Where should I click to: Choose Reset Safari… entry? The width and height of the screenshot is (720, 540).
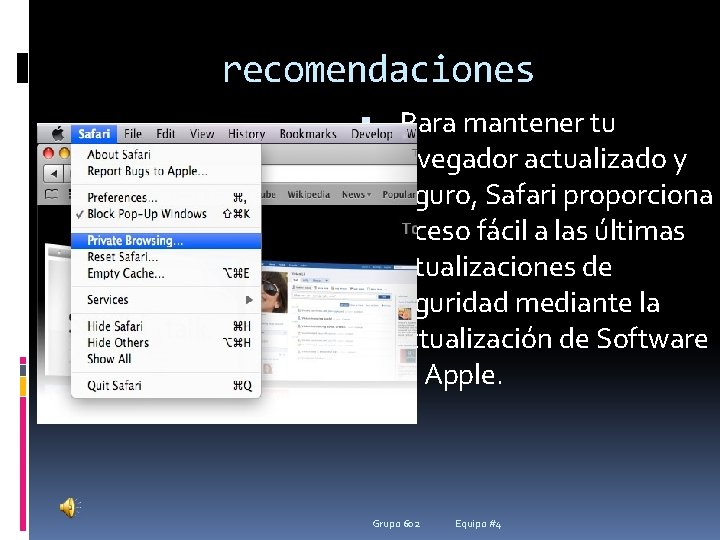pos(166,257)
